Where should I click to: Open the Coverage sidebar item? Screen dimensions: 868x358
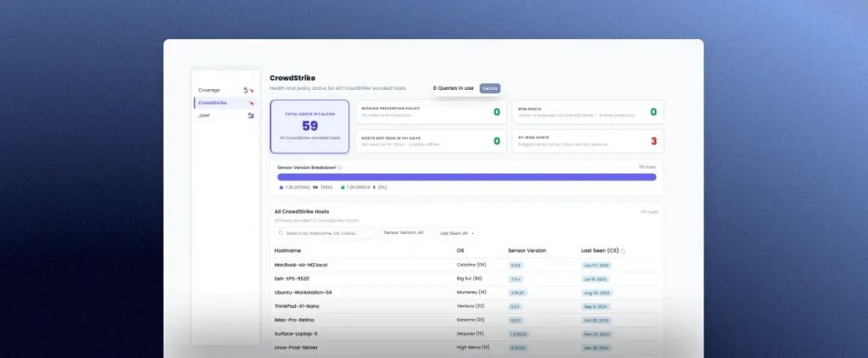[224, 90]
